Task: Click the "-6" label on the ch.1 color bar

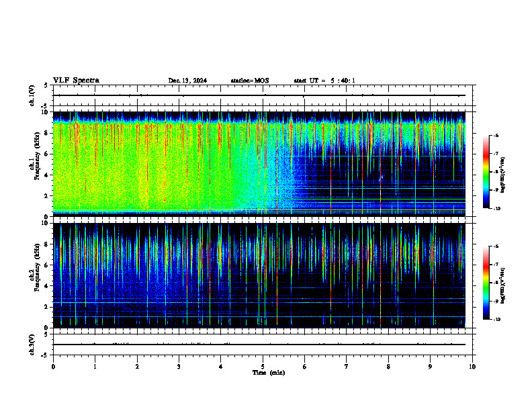Action: tap(496, 135)
